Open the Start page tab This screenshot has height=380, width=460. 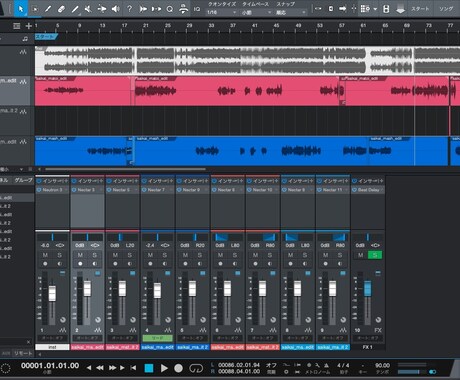click(420, 9)
